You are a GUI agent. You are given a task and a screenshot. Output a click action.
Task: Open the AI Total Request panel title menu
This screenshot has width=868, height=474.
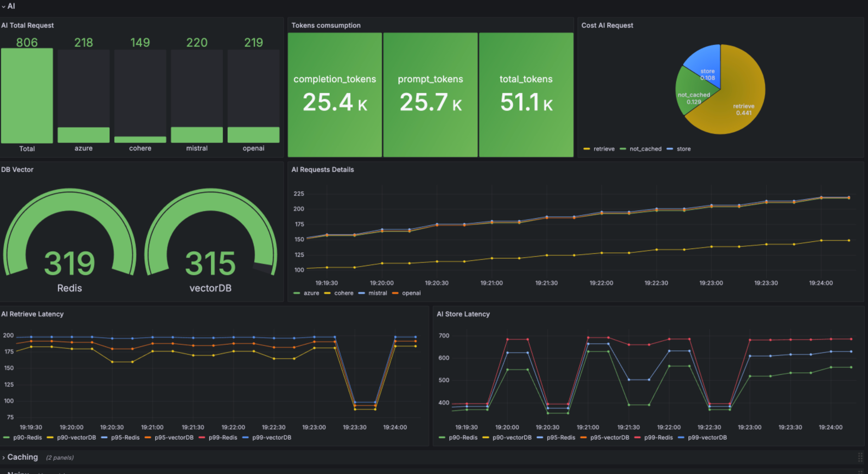coord(27,25)
